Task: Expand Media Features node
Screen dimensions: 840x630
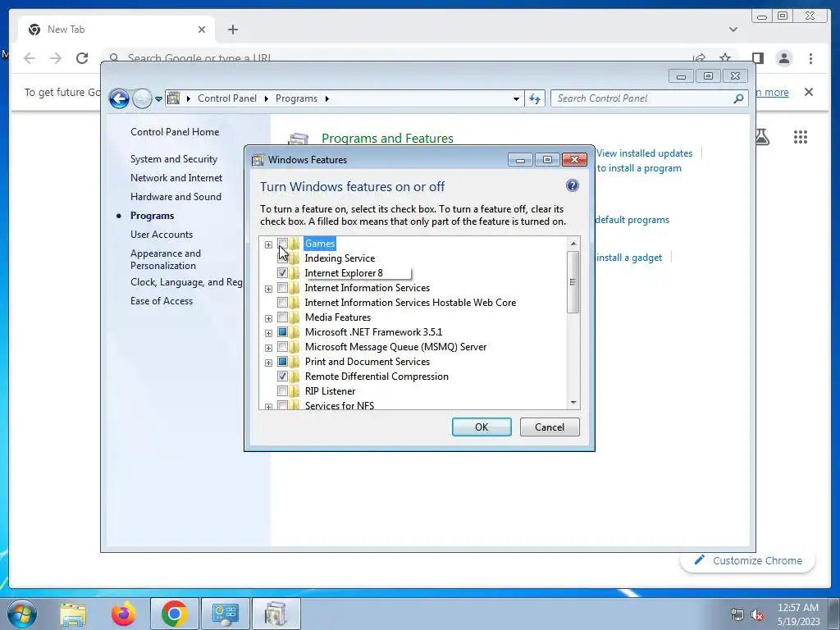Action: pyautogui.click(x=268, y=319)
